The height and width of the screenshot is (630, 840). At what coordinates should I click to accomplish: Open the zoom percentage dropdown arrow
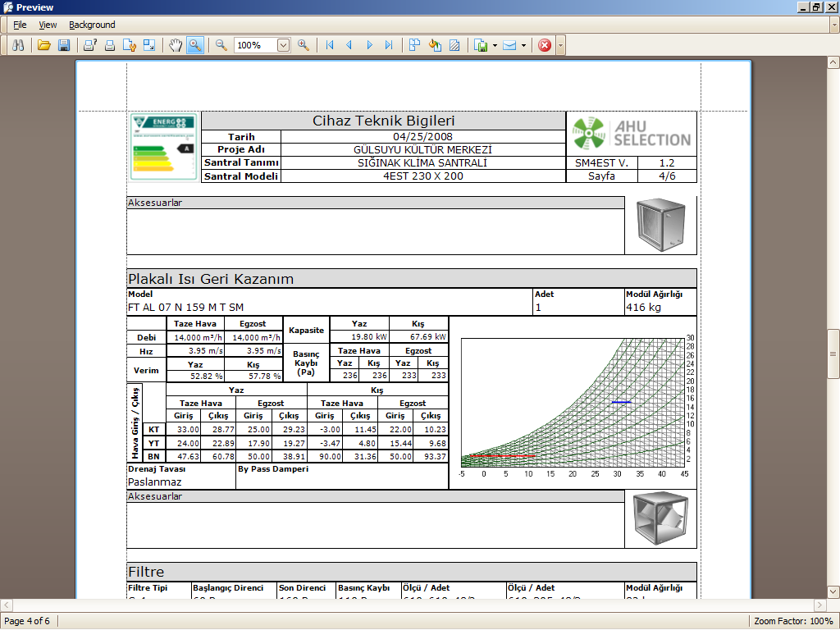pos(283,45)
